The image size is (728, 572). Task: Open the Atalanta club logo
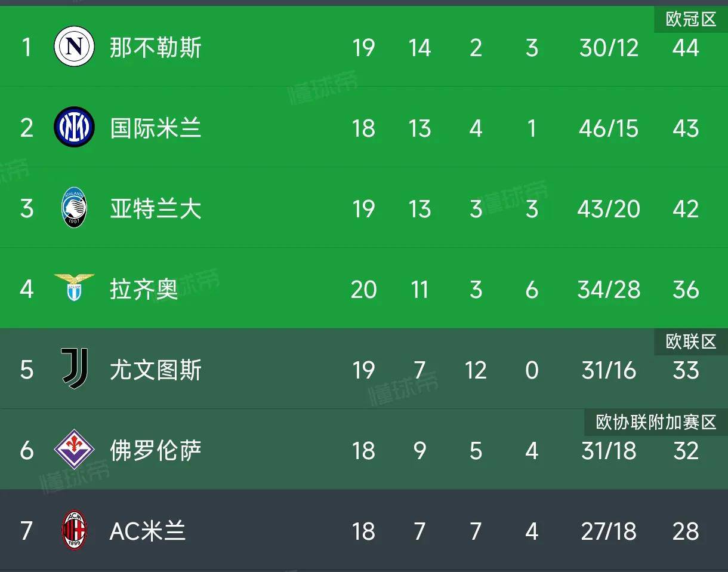point(75,208)
